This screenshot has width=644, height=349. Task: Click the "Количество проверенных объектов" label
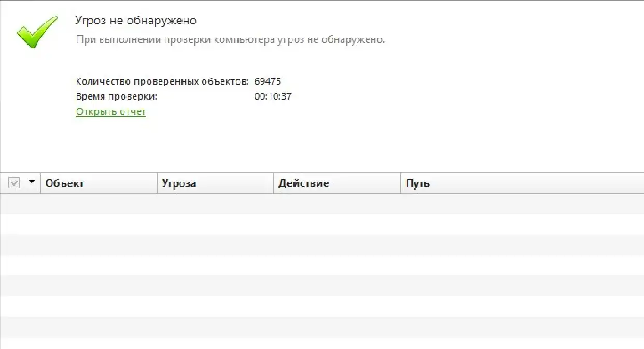coord(162,81)
